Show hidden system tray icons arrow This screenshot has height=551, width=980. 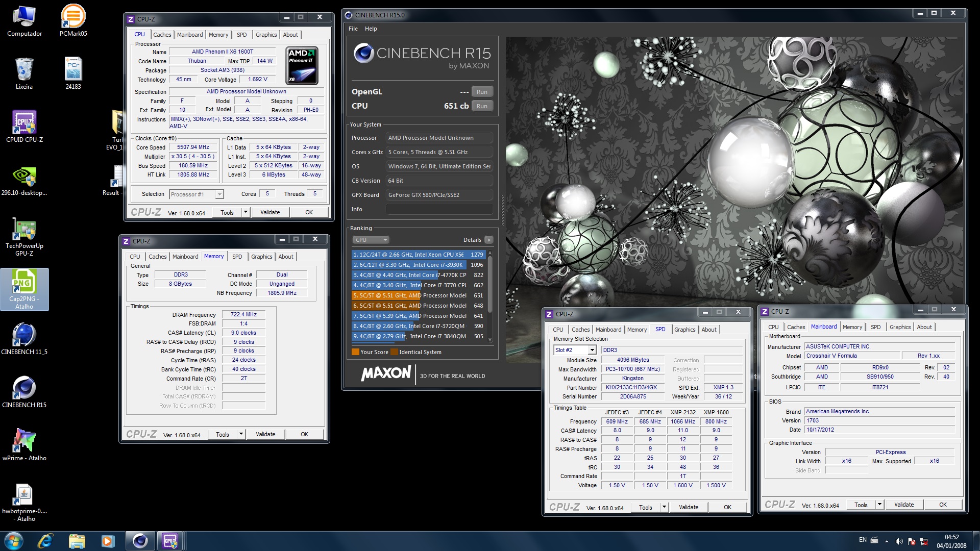[x=887, y=541]
